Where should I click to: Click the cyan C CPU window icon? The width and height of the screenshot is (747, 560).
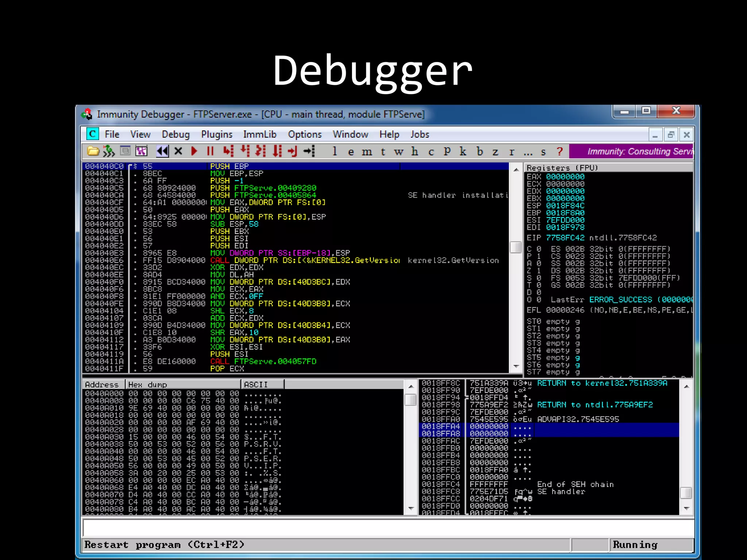point(93,134)
